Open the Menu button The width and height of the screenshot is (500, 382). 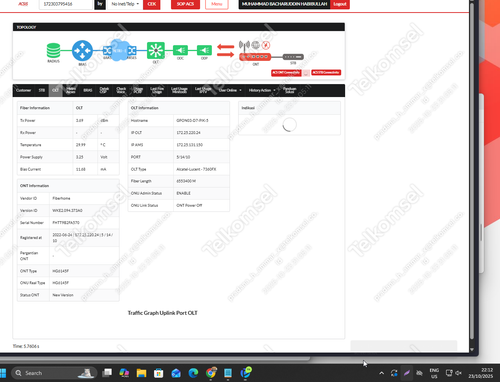[217, 4]
